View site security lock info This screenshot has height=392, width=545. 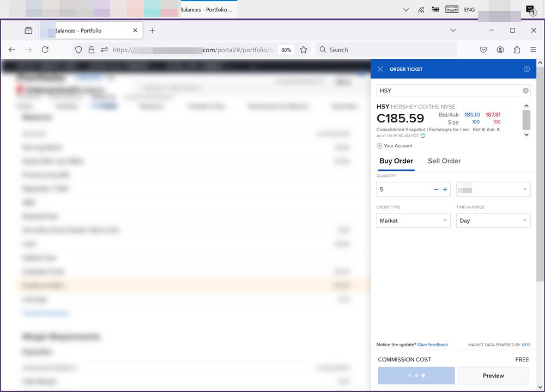(92, 50)
